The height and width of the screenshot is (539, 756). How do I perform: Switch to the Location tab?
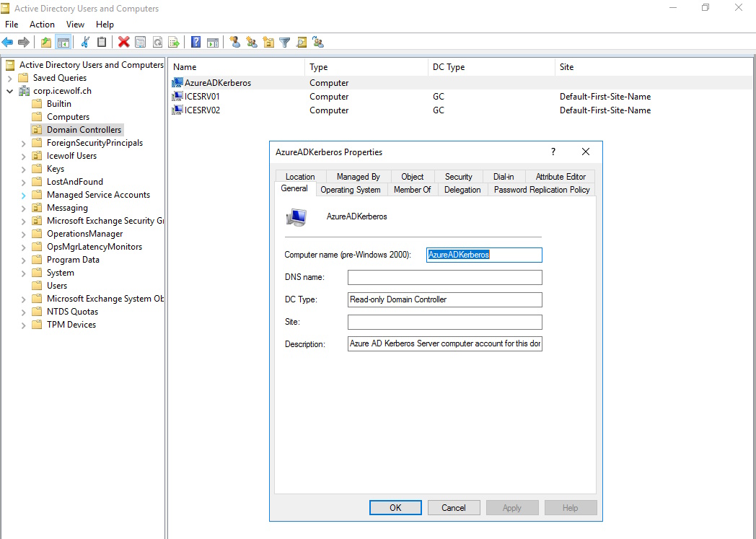[300, 177]
